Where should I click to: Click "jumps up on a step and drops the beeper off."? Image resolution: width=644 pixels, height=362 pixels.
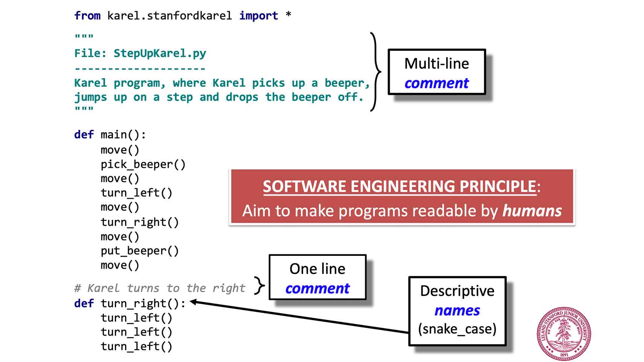pos(219,97)
